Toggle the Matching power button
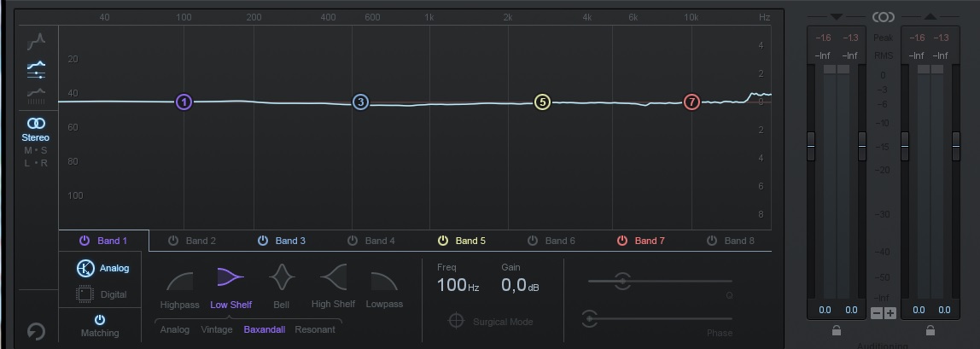 (x=100, y=319)
